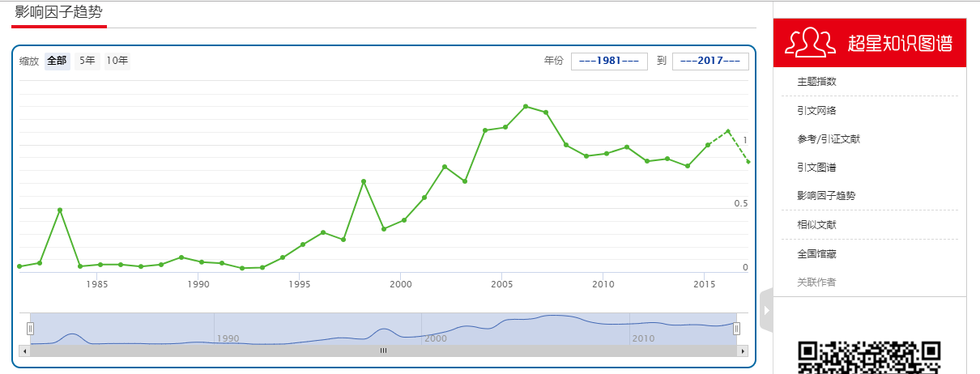The width and height of the screenshot is (980, 374).
Task: Click the QR code image
Action: click(869, 358)
